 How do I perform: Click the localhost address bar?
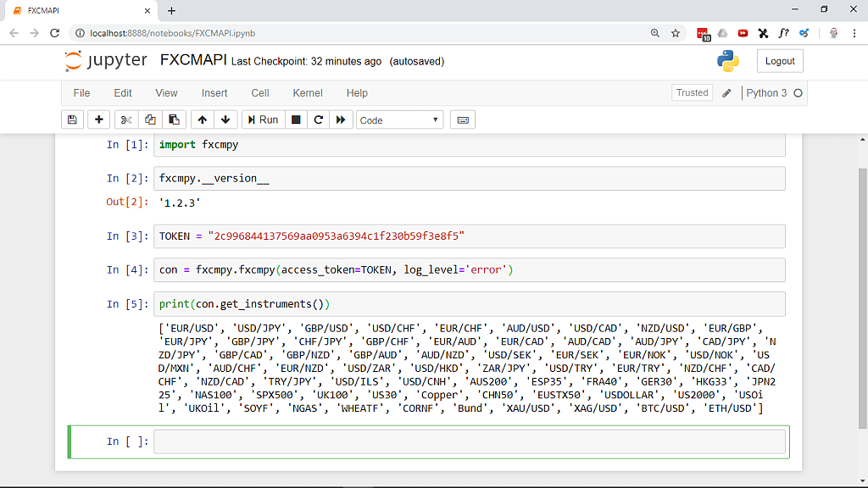359,33
